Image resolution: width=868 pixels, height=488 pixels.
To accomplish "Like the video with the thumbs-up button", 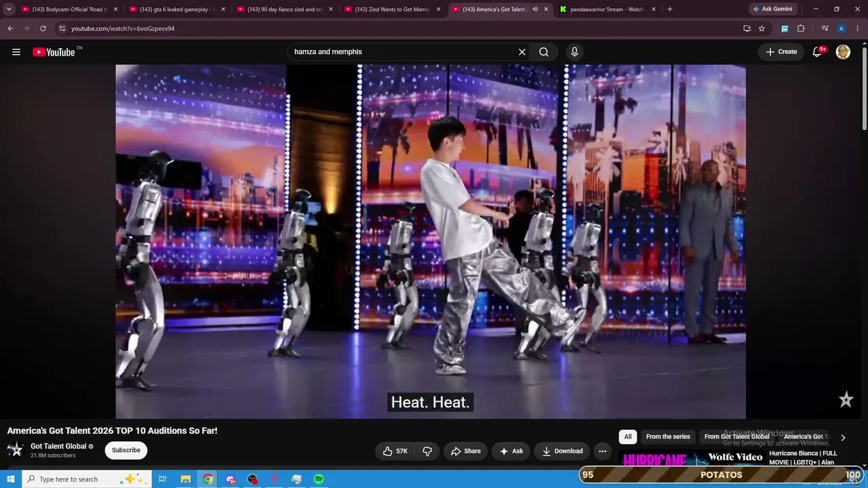I will (395, 451).
